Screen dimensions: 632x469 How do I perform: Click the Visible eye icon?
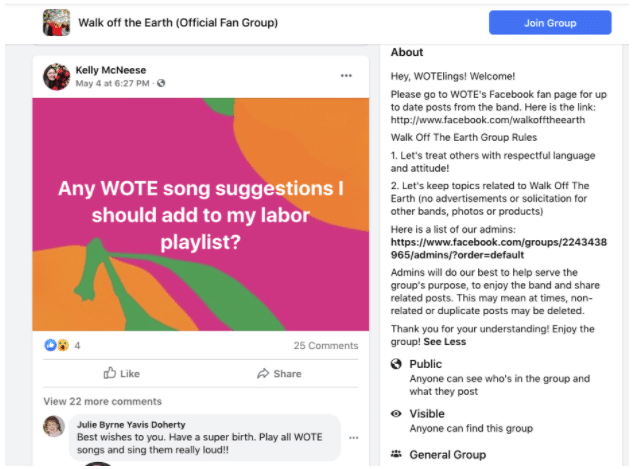coord(396,413)
